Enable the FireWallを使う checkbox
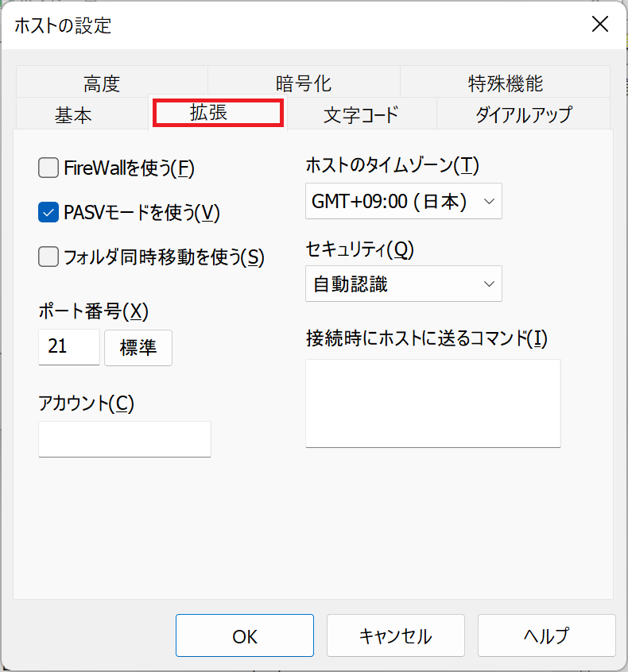628x672 pixels. click(x=49, y=168)
